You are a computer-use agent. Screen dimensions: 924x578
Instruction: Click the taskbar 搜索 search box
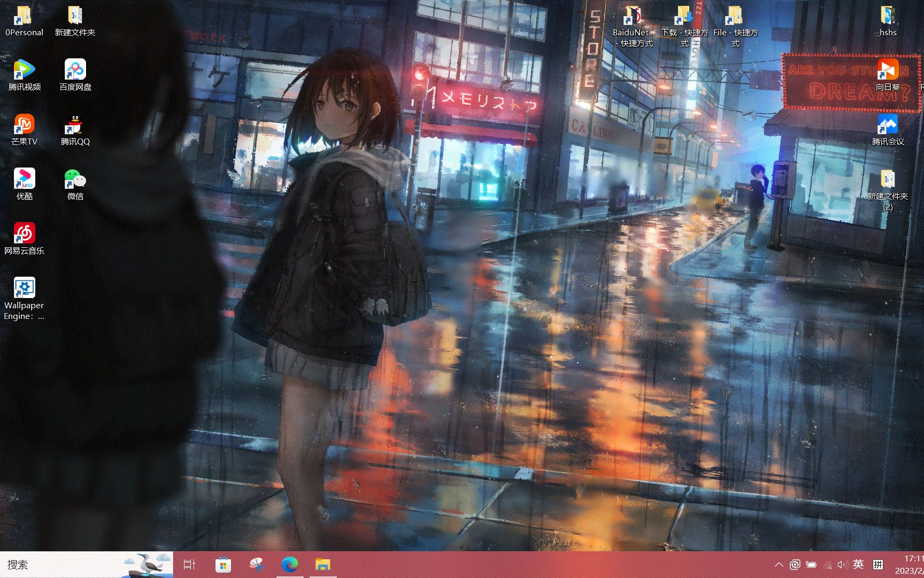87,565
